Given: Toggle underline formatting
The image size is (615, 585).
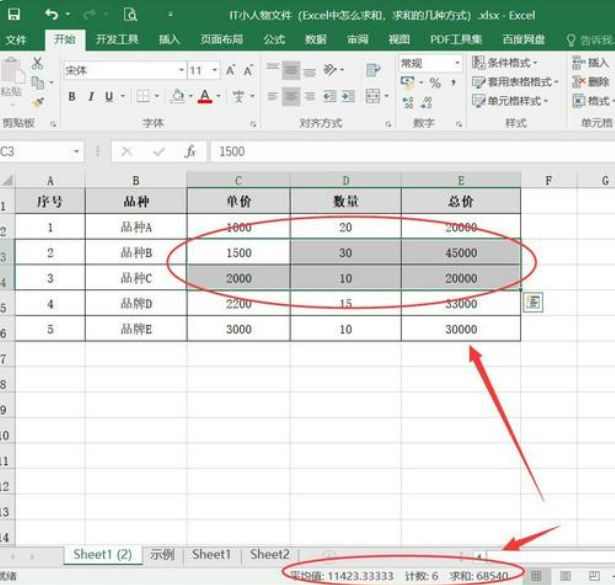Looking at the screenshot, I should coord(110,97).
